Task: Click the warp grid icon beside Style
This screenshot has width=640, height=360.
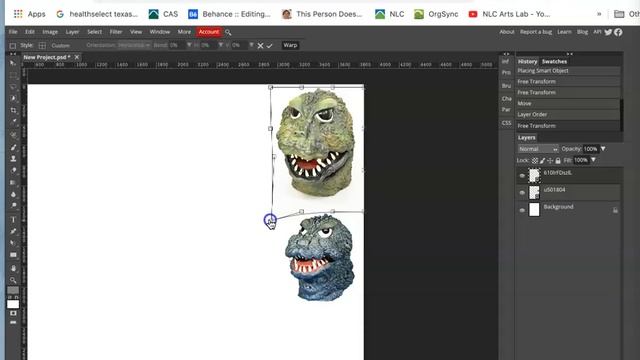Action: point(42,46)
